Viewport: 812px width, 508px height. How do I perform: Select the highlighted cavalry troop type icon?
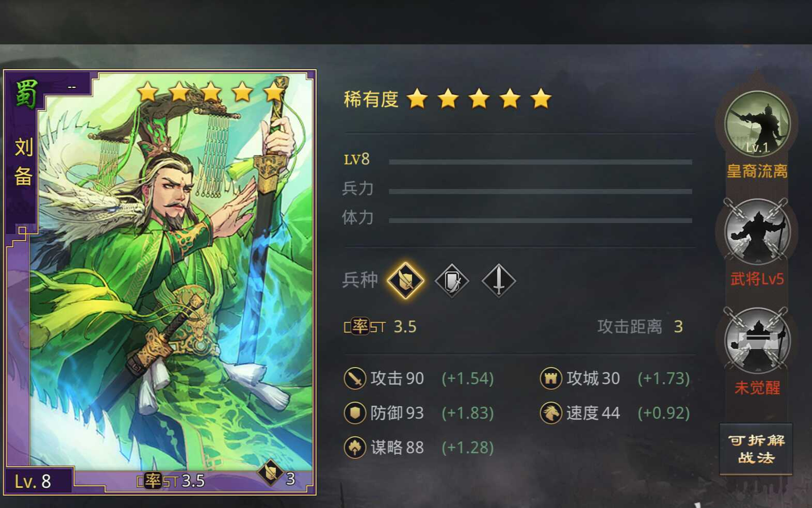(405, 281)
